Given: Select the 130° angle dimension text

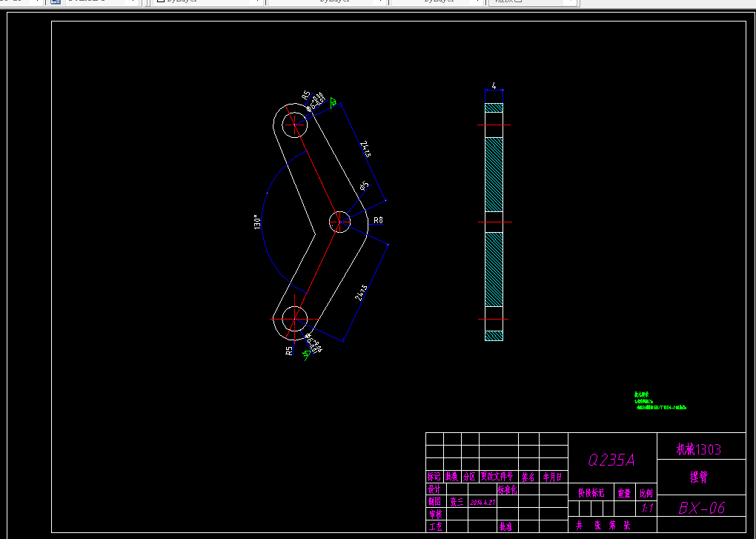Looking at the screenshot, I should 257,222.
